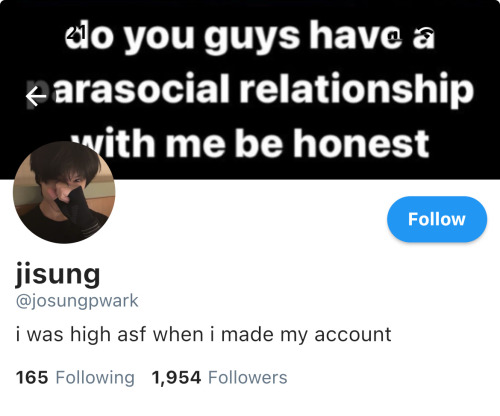Screen dimensions: 500x416
Task: Open the black header banner image
Action: (x=250, y=89)
